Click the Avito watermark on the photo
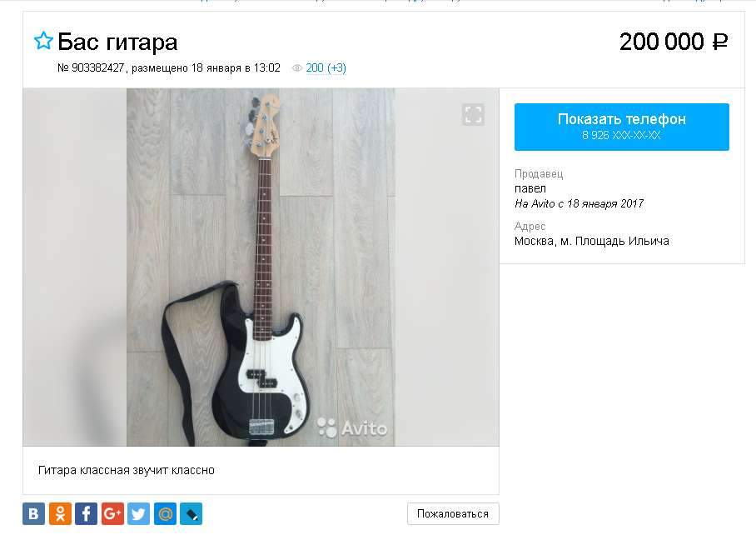Image resolution: width=756 pixels, height=540 pixels. pyautogui.click(x=352, y=427)
